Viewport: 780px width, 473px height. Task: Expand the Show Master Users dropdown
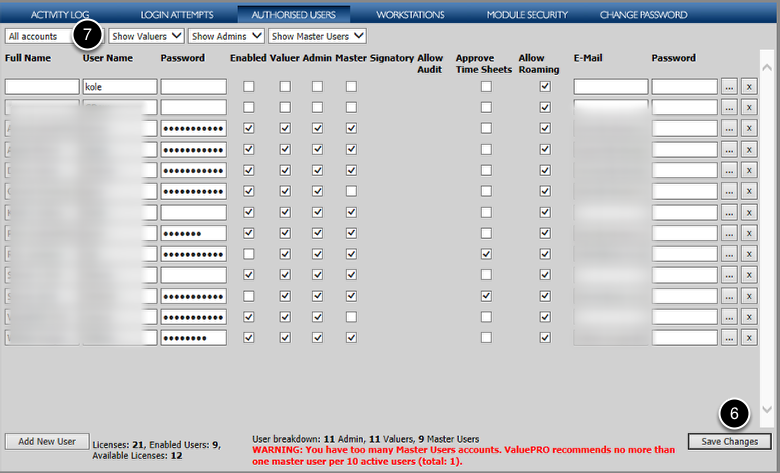(317, 36)
